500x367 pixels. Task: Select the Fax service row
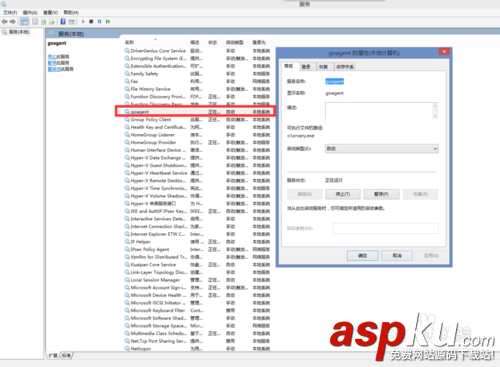[x=197, y=81]
